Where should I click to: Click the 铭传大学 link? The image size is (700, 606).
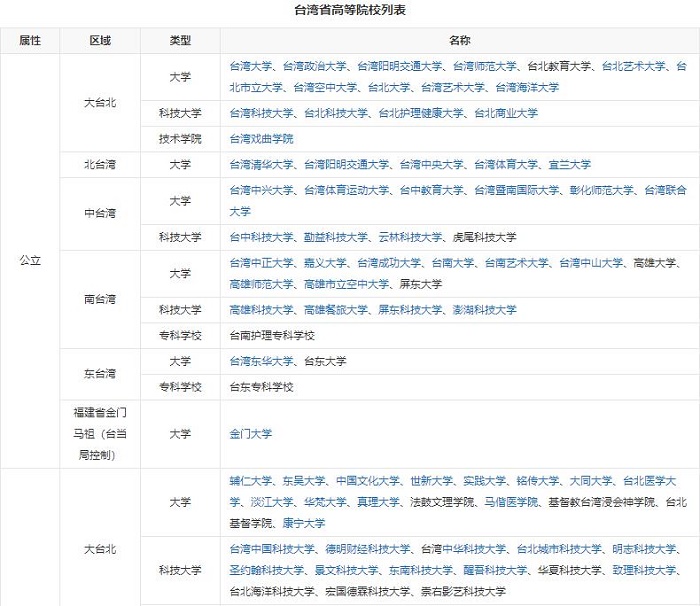coord(538,481)
